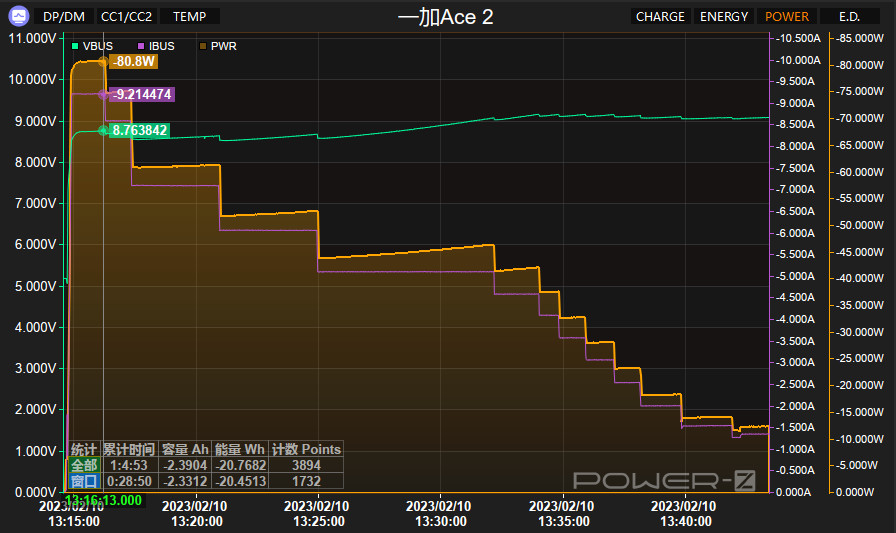Switch to the CHARGE tab
896x533 pixels.
coord(660,17)
